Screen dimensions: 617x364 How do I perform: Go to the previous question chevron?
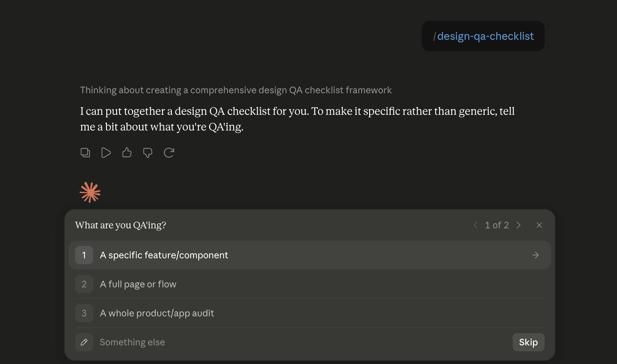coord(475,225)
